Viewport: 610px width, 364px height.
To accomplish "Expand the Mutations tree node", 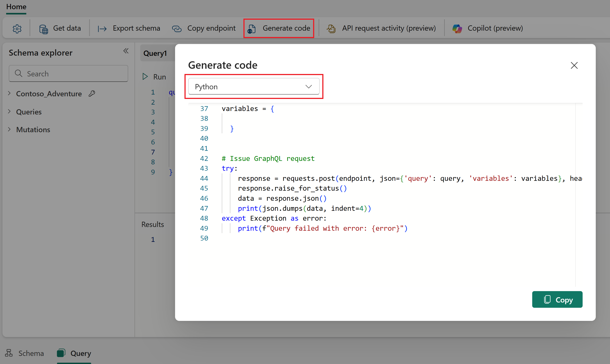I will 9,130.
